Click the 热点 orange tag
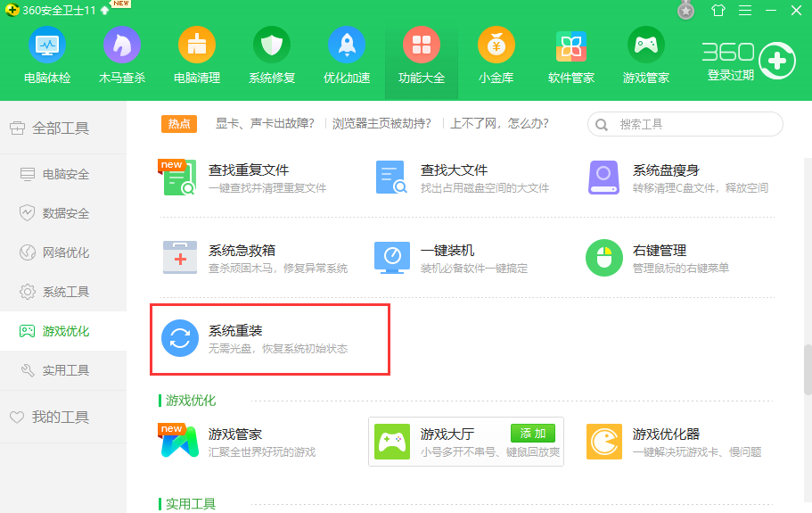812x513 pixels. pyautogui.click(x=179, y=124)
